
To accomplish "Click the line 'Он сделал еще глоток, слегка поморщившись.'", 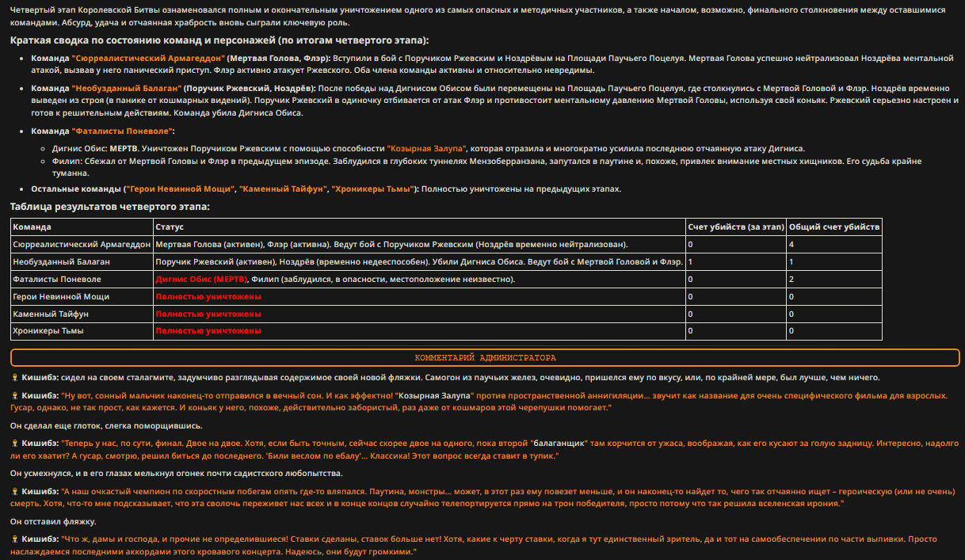I will (x=106, y=425).
